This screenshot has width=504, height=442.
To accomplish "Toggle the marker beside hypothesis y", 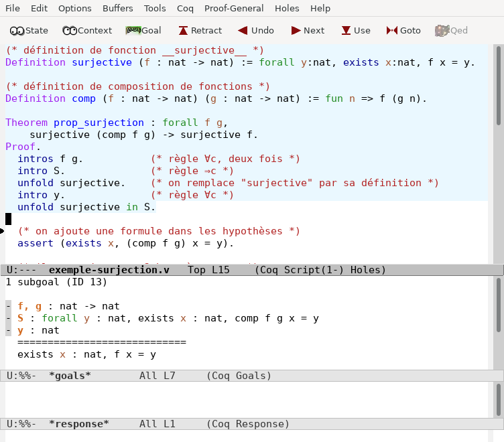I will (8, 330).
